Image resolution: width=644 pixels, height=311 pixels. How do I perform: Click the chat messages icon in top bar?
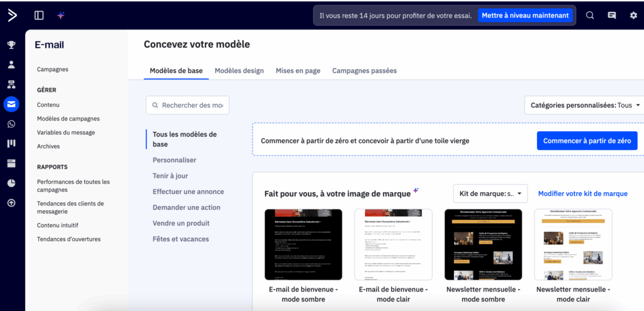[611, 16]
